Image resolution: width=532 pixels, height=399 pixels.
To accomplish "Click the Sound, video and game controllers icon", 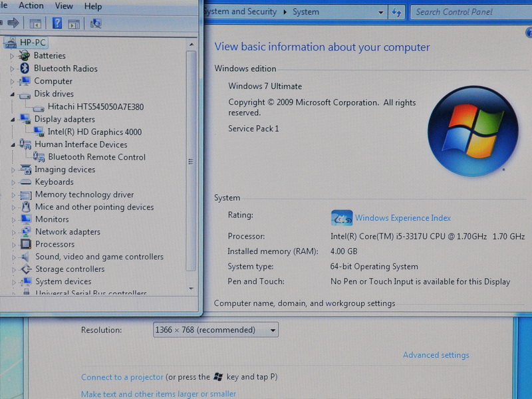I will pos(25,257).
